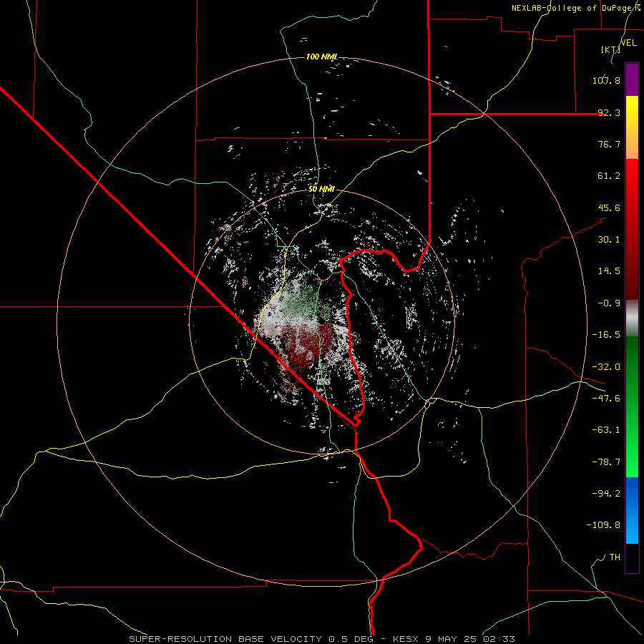Click the purple segment of velocity color bar
Screen dimensions: 644x644
click(x=632, y=79)
